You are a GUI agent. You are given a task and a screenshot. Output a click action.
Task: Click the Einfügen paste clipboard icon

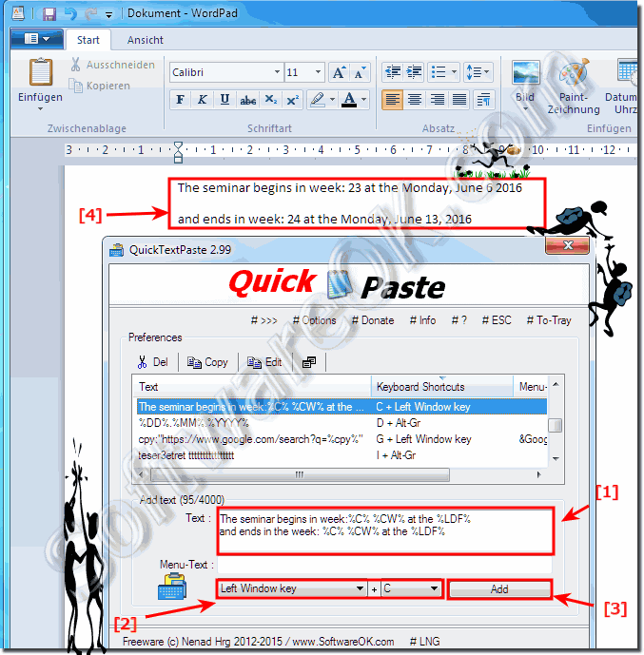(41, 72)
